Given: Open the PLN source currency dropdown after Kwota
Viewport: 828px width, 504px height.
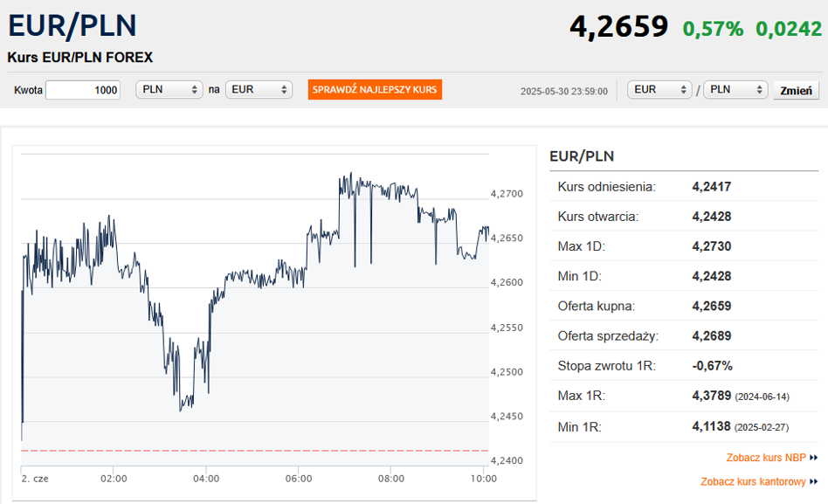Looking at the screenshot, I should click(x=169, y=90).
